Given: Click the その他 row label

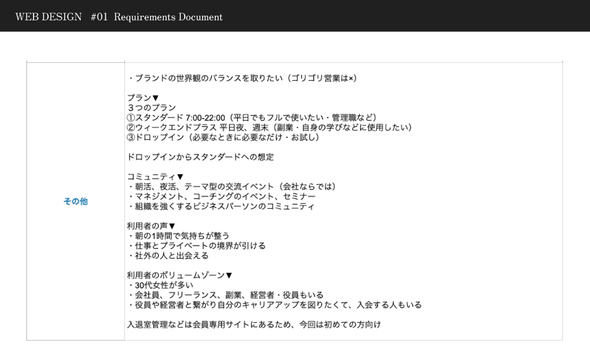Looking at the screenshot, I should tap(76, 202).
